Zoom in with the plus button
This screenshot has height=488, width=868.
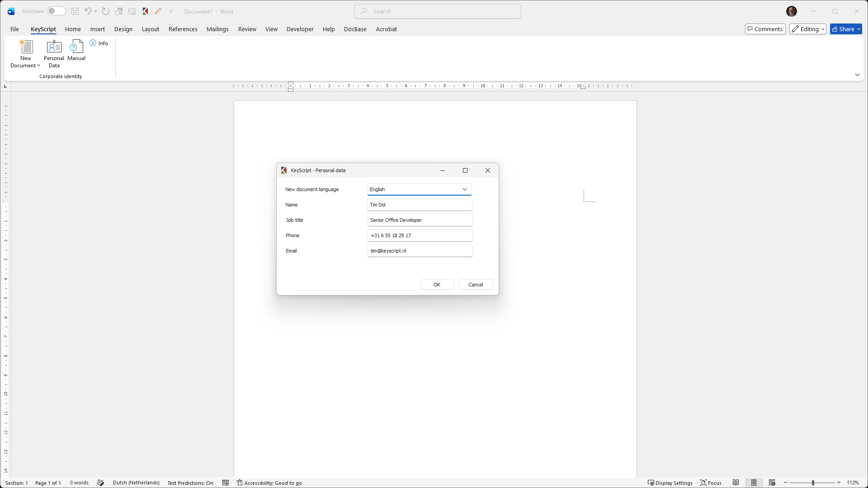[839, 483]
